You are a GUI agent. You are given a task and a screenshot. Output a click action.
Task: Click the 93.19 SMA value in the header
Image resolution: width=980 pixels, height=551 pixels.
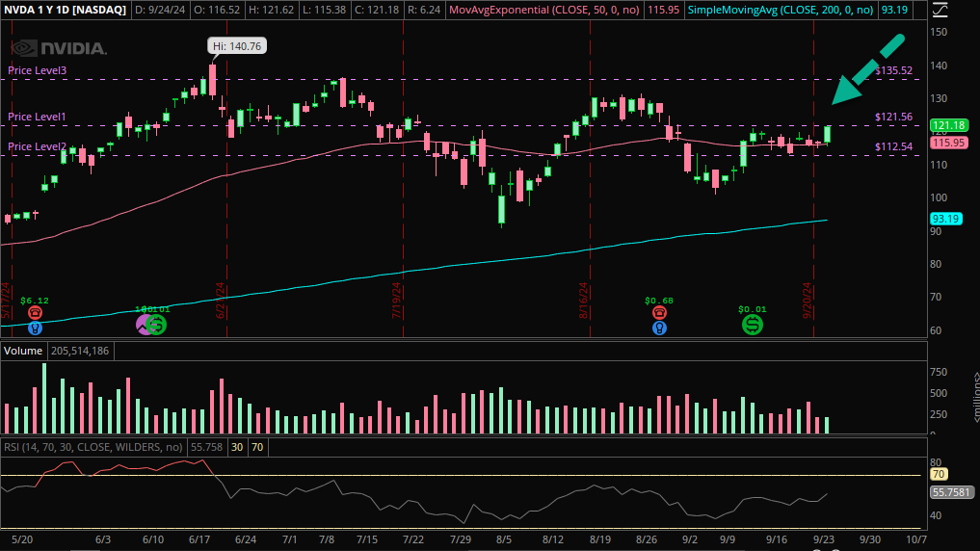pos(893,10)
